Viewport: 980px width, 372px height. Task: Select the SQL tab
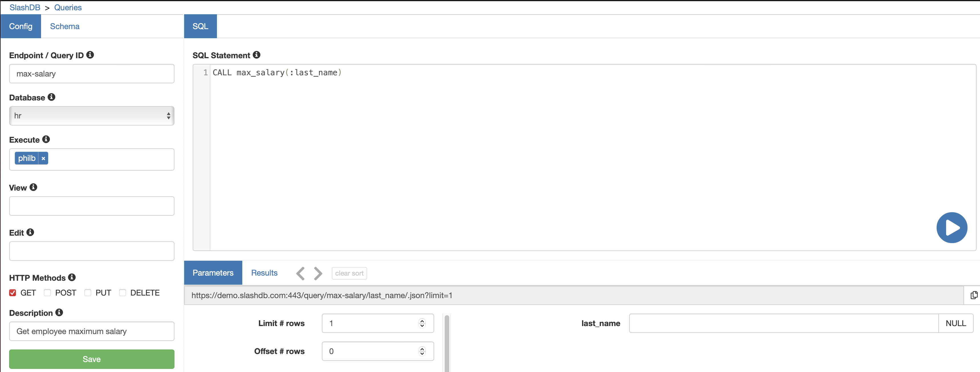pos(200,26)
